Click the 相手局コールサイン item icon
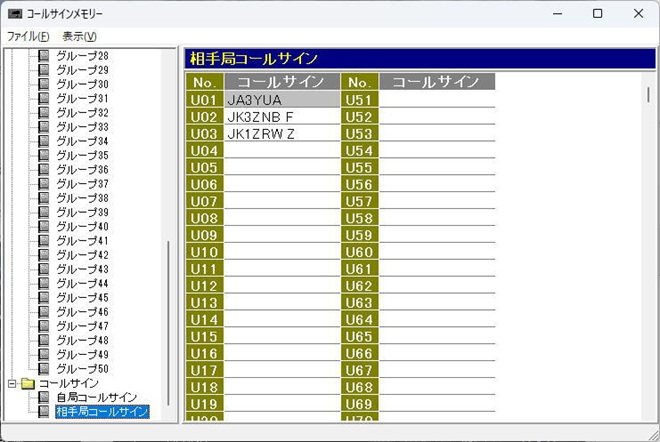The image size is (660, 442). pos(44,411)
